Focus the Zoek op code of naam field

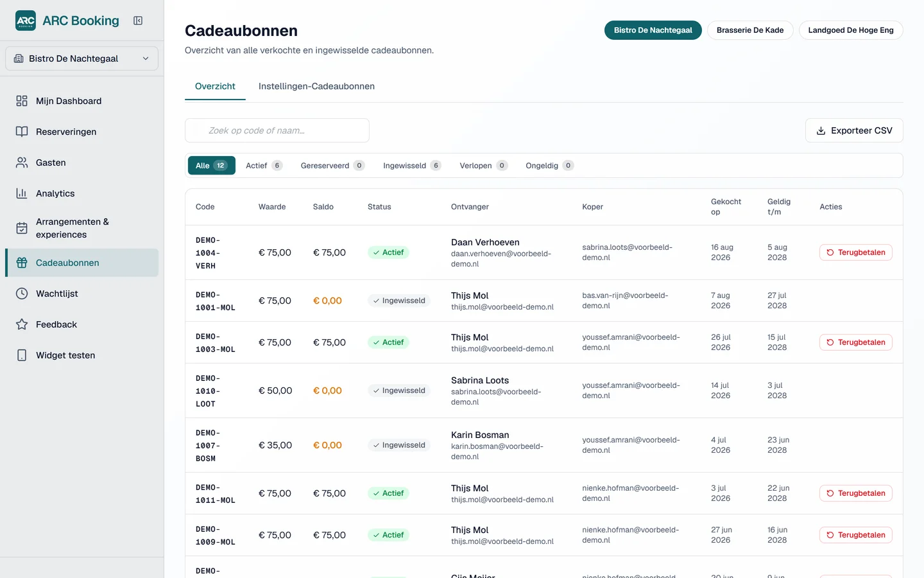277,130
